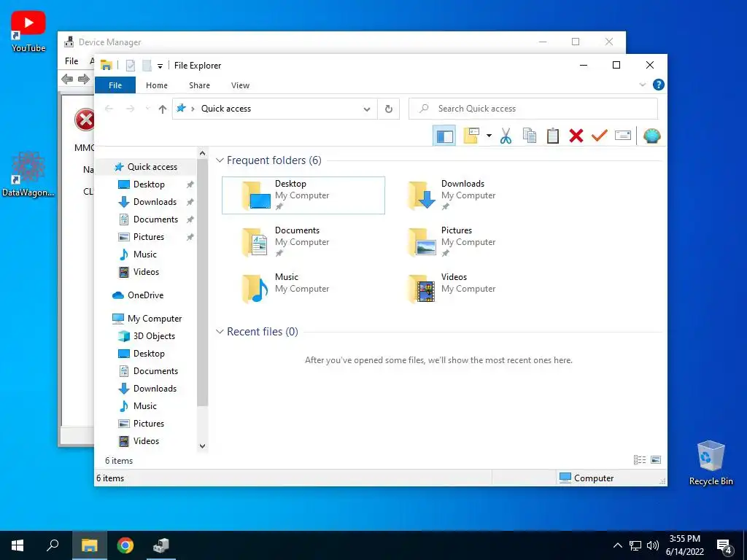The height and width of the screenshot is (560, 747).
Task: Show hidden tray icons chevron
Action: coord(617,545)
